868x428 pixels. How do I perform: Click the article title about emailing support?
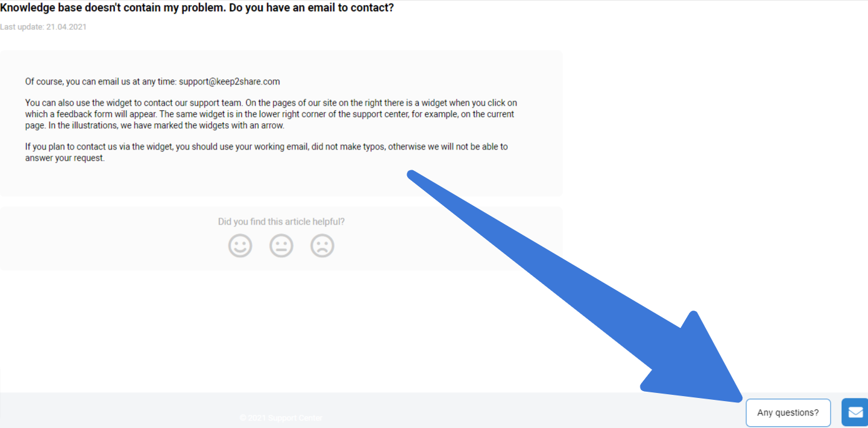click(x=197, y=8)
